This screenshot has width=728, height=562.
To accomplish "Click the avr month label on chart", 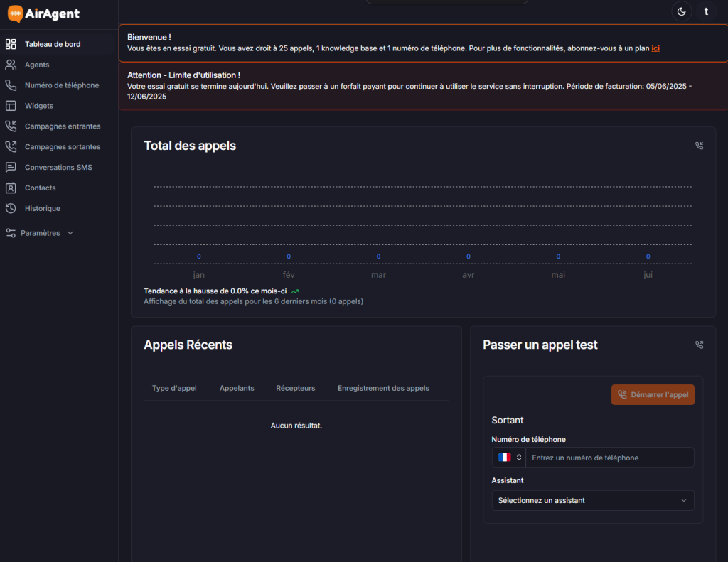I will tap(469, 275).
